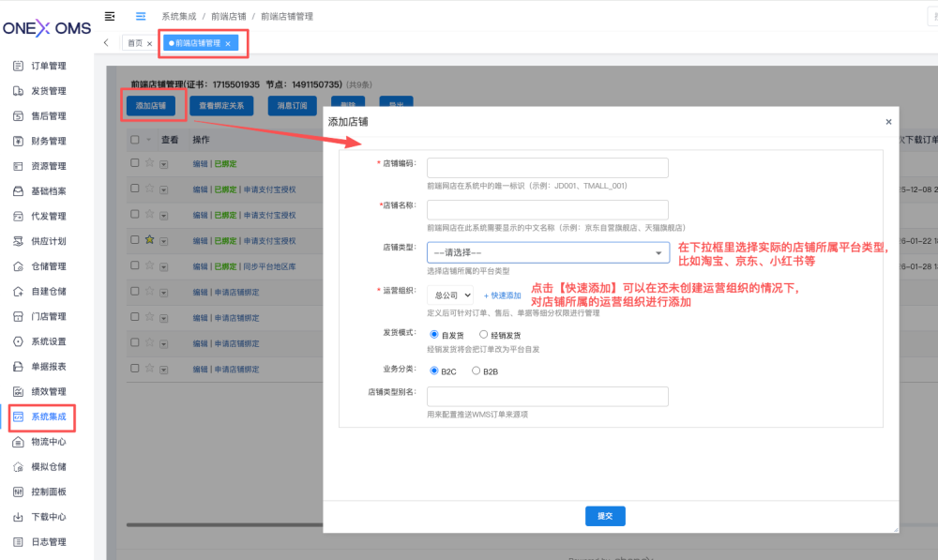Screen dimensions: 938x560
Task: Open 代发管理 sidebar icon
Action: (18, 216)
